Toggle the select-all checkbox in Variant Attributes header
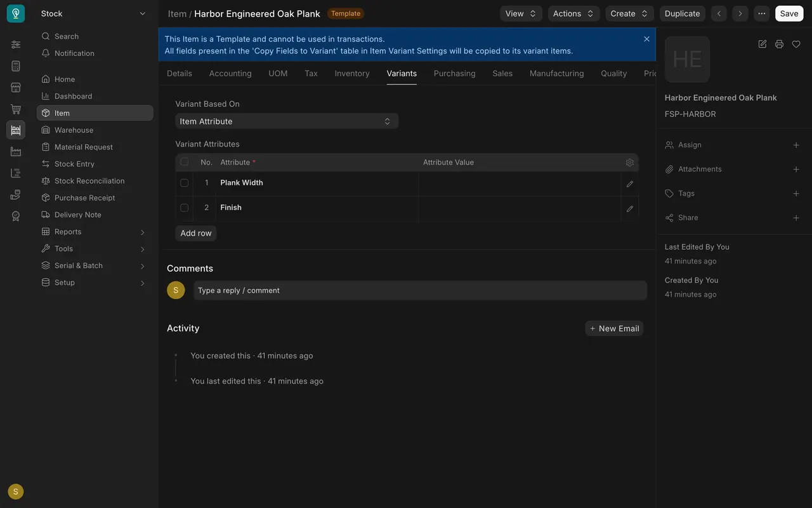 point(185,162)
